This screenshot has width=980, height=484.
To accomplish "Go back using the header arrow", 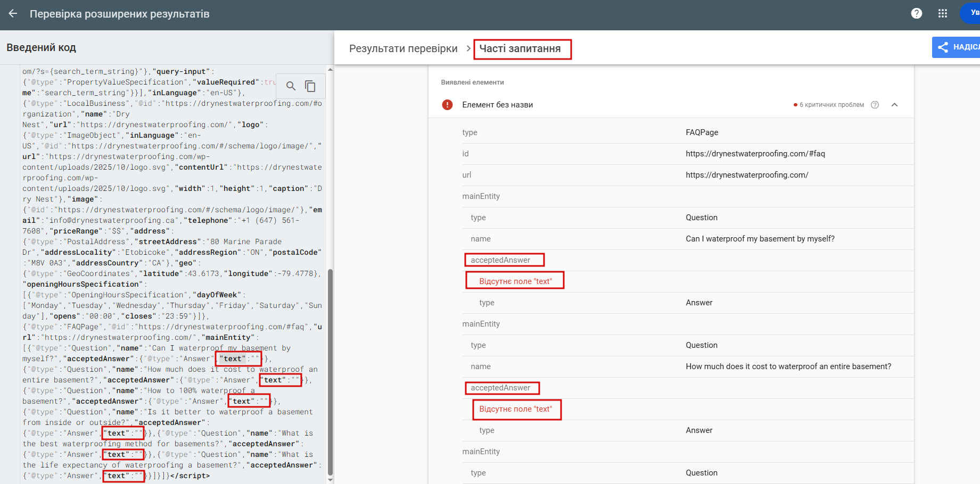I will (x=13, y=14).
